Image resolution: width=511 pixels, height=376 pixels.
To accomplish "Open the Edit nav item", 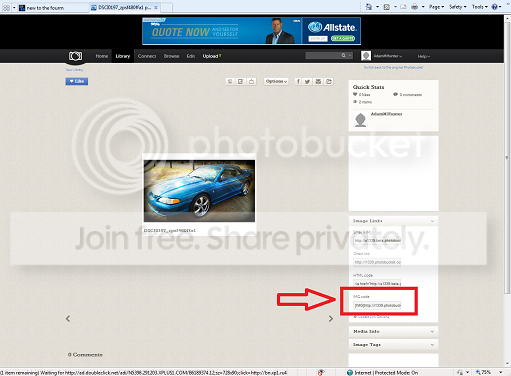I will click(191, 56).
